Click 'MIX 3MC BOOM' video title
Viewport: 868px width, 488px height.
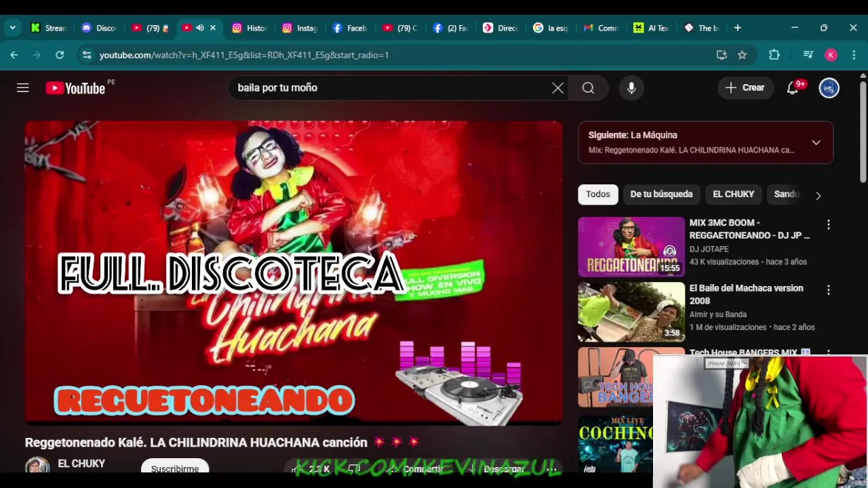[x=749, y=229]
